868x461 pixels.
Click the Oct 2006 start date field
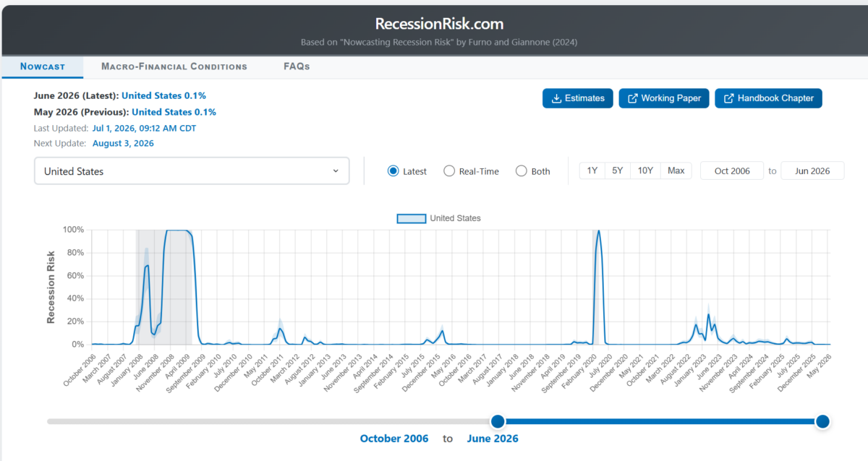[x=732, y=171]
